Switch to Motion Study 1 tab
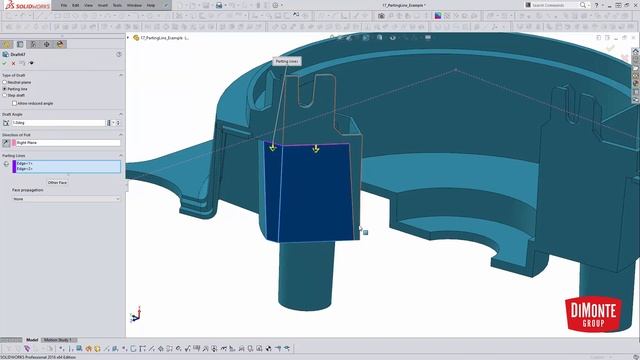 58,340
